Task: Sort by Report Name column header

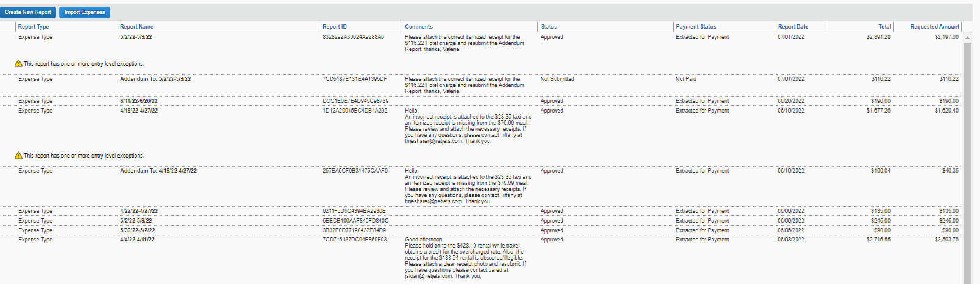Action: [136, 27]
